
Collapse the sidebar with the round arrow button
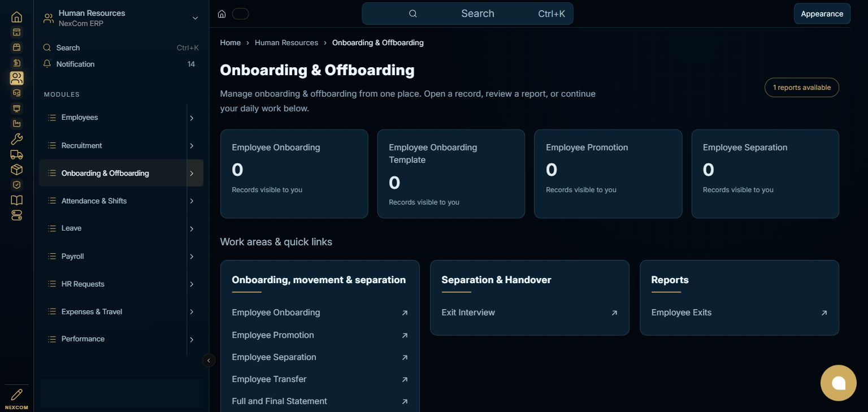[209, 360]
